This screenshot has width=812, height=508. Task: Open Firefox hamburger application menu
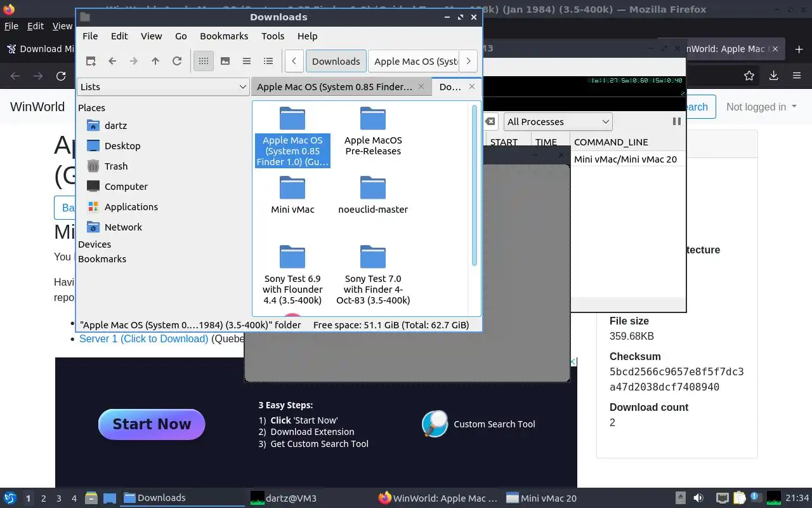(797, 76)
